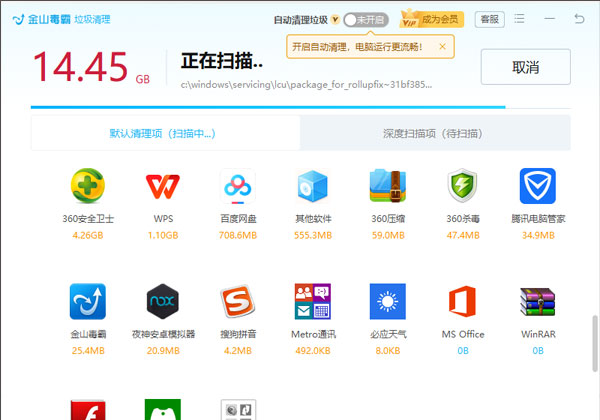Click the 搜狗拼音 icon

click(238, 301)
